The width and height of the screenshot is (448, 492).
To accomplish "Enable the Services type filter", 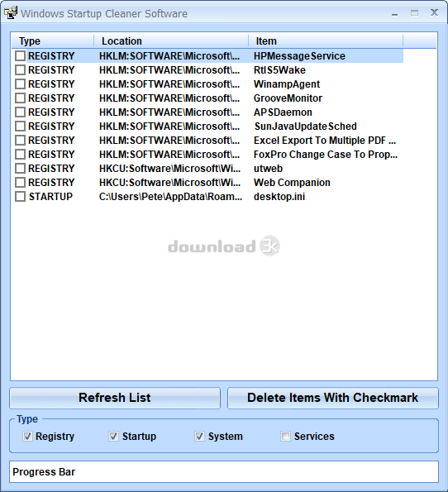I will 285,436.
